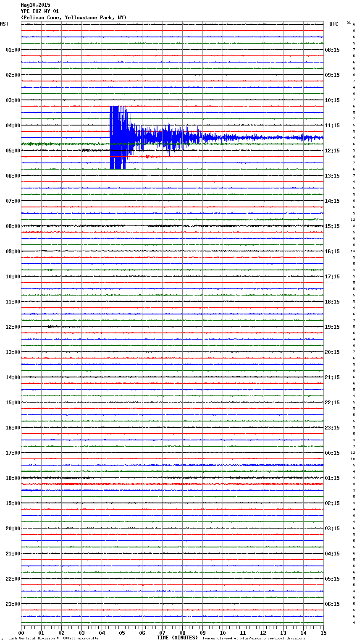Select the 21:00 MST time label
This screenshot has height=644, width=357.
(x=13, y=554)
